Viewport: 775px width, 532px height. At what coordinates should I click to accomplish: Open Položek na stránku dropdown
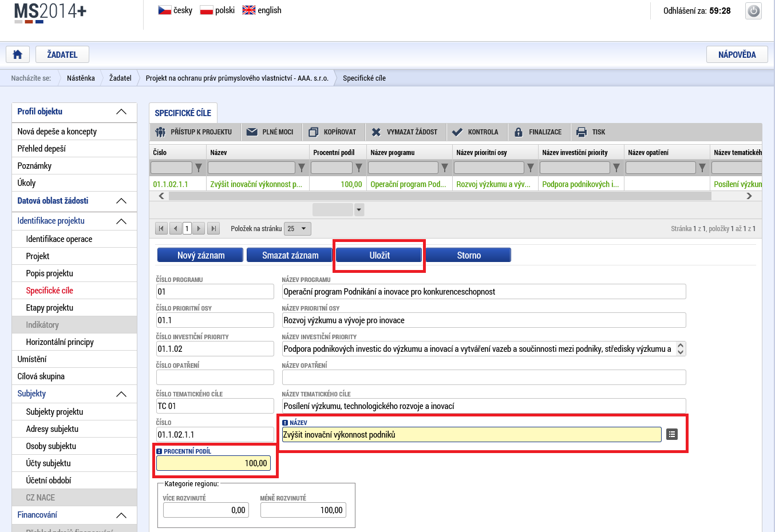[298, 228]
